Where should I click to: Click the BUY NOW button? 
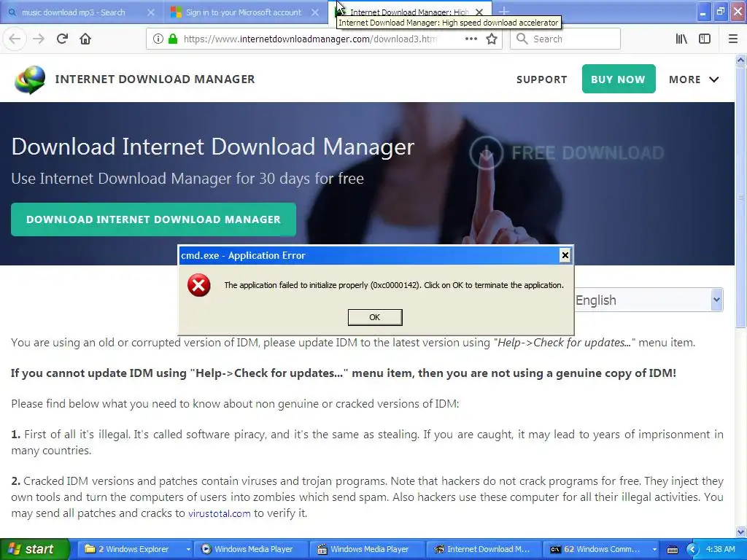[619, 79]
